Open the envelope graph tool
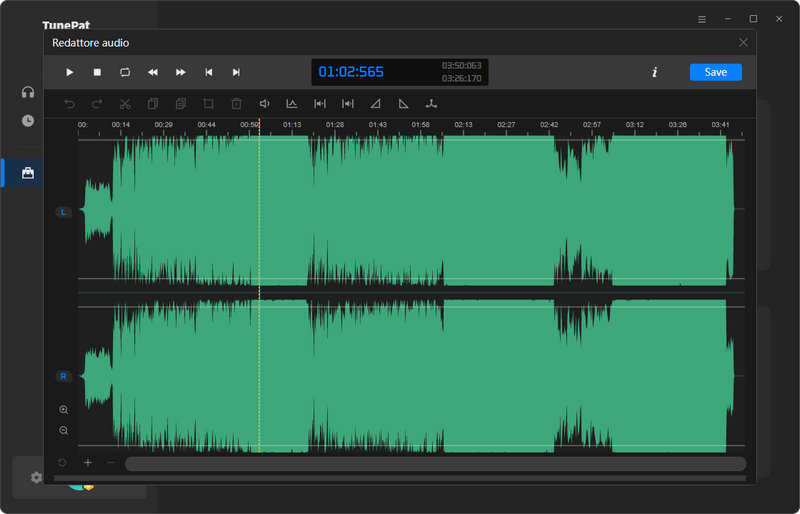Screen dimensions: 800x514 click(x=292, y=104)
